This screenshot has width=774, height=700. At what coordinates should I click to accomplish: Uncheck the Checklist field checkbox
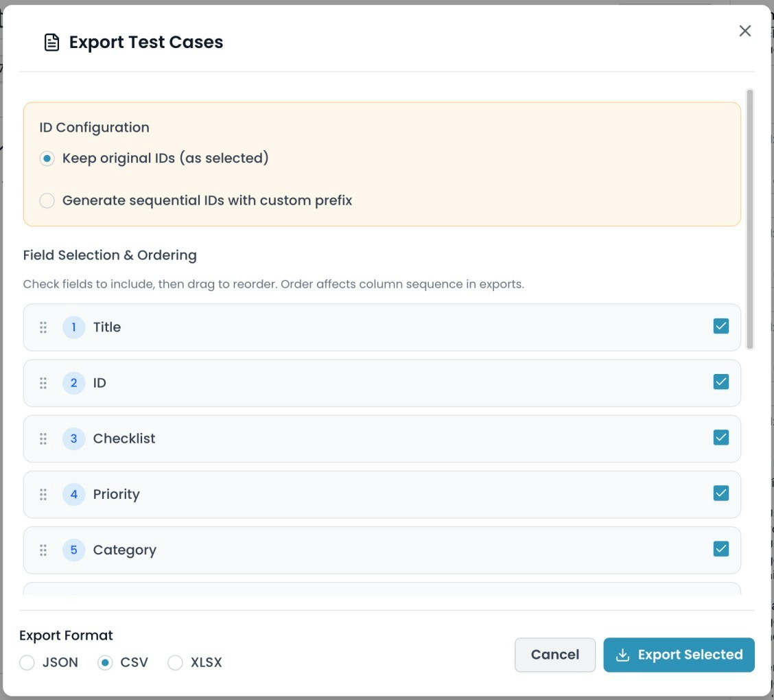720,437
